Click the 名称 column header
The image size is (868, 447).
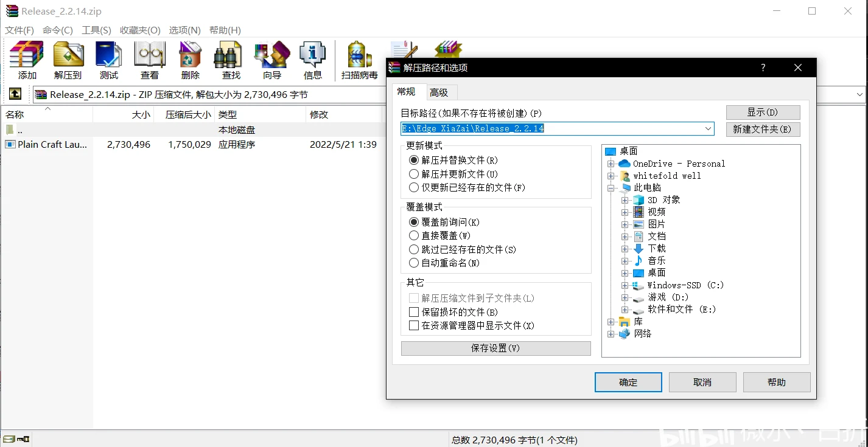click(x=47, y=114)
